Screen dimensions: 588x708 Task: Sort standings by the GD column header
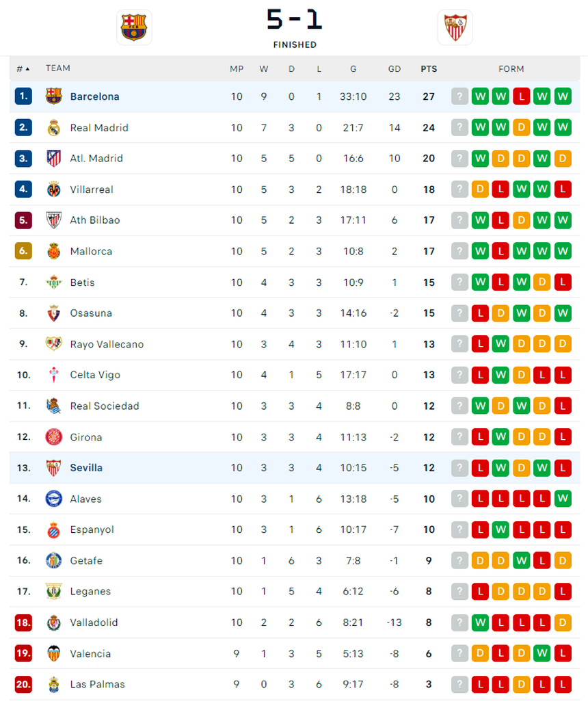coord(395,68)
